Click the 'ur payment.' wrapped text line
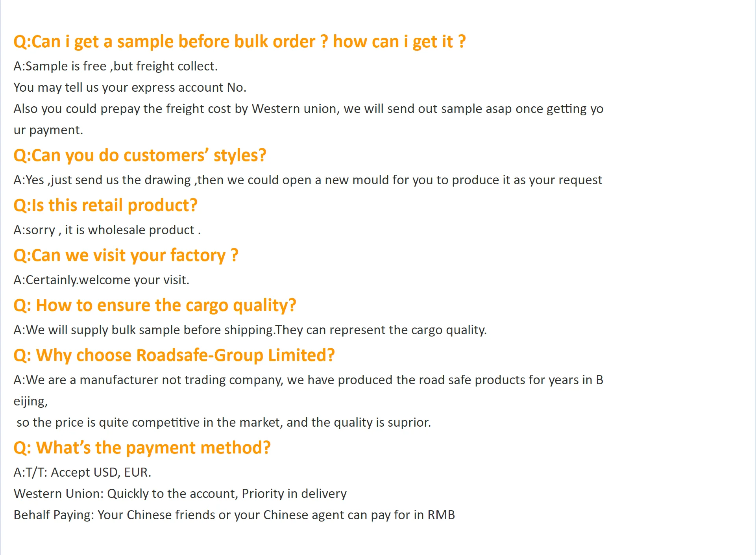 [x=48, y=130]
